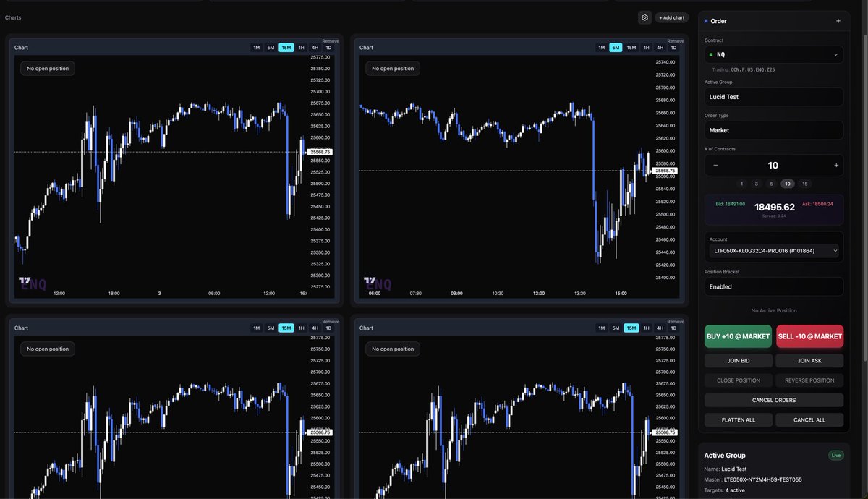868x499 pixels.
Task: Remove the bottom-left chart
Action: pyautogui.click(x=331, y=322)
